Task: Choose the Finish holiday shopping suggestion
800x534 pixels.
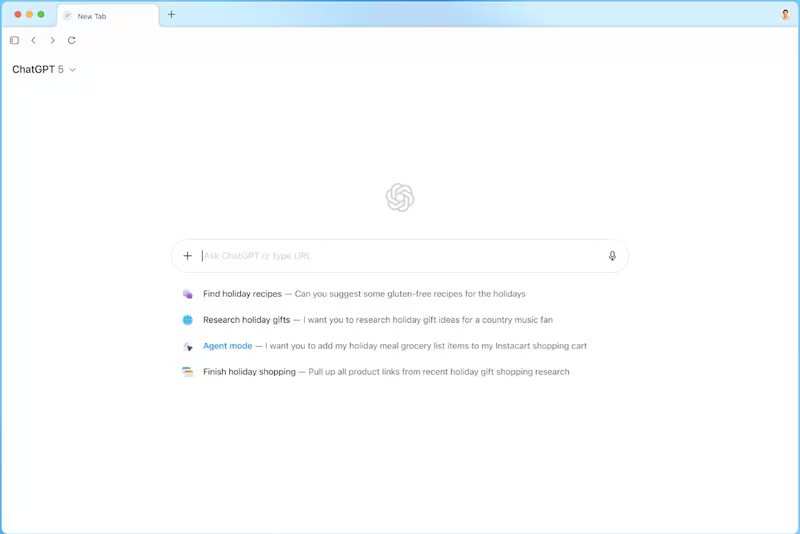Action: click(376, 372)
